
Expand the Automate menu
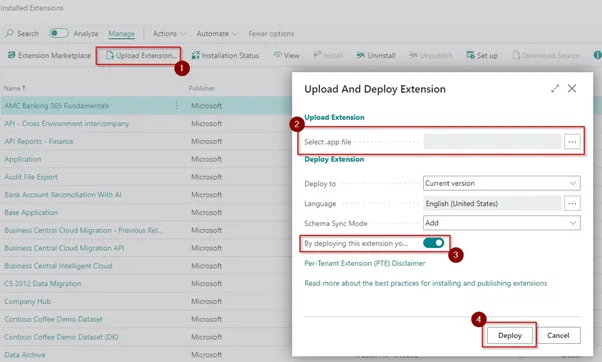(217, 34)
